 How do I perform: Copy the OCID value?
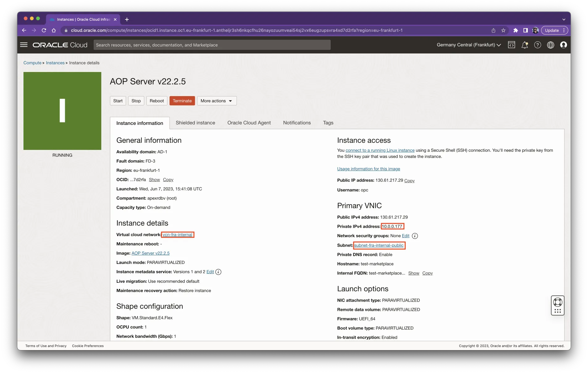point(168,180)
